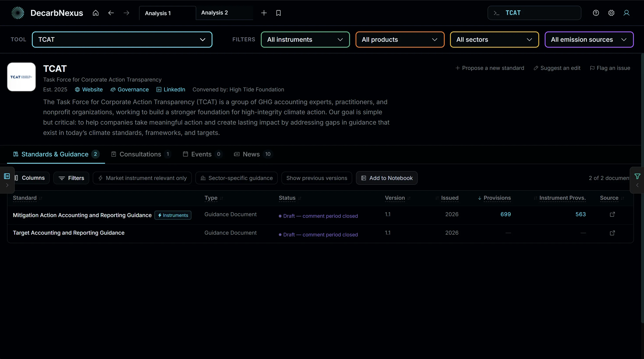
Task: Open the TOOL dropdown showing TCAT
Action: (122, 40)
